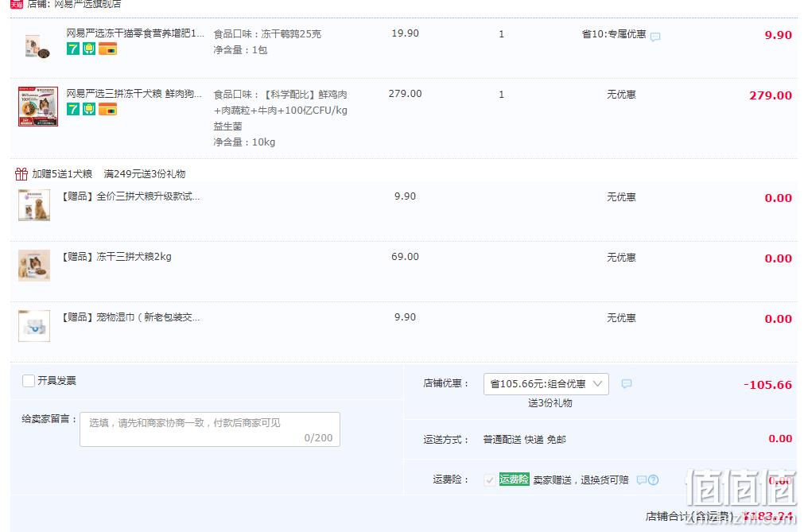Screen dimensions: 804x532
Task: Click the green 运费险 badge
Action: point(515,480)
